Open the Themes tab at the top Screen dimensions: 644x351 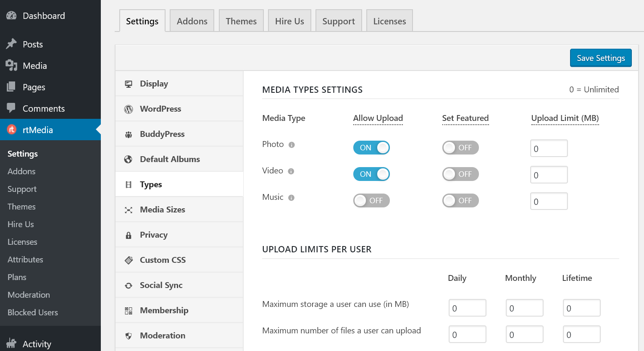pyautogui.click(x=241, y=20)
